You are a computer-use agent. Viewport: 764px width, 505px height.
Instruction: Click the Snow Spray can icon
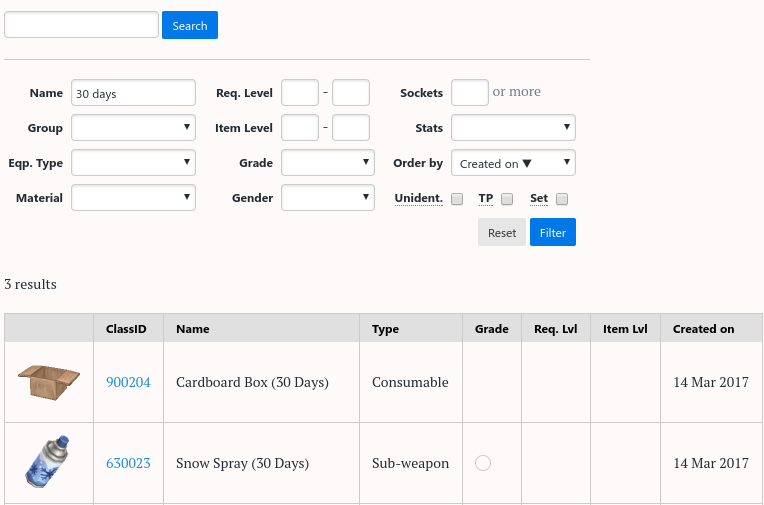(49, 462)
